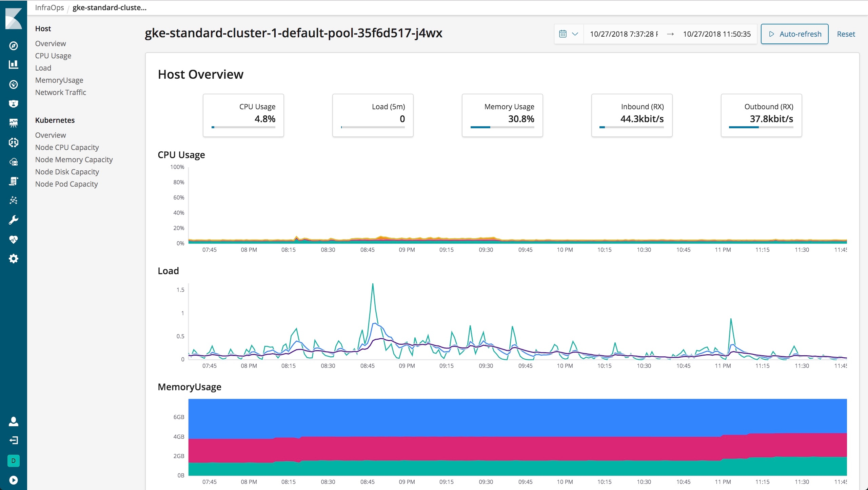Viewport: 868px width, 490px height.
Task: Click the MemoryUsage chart heading
Action: point(190,387)
